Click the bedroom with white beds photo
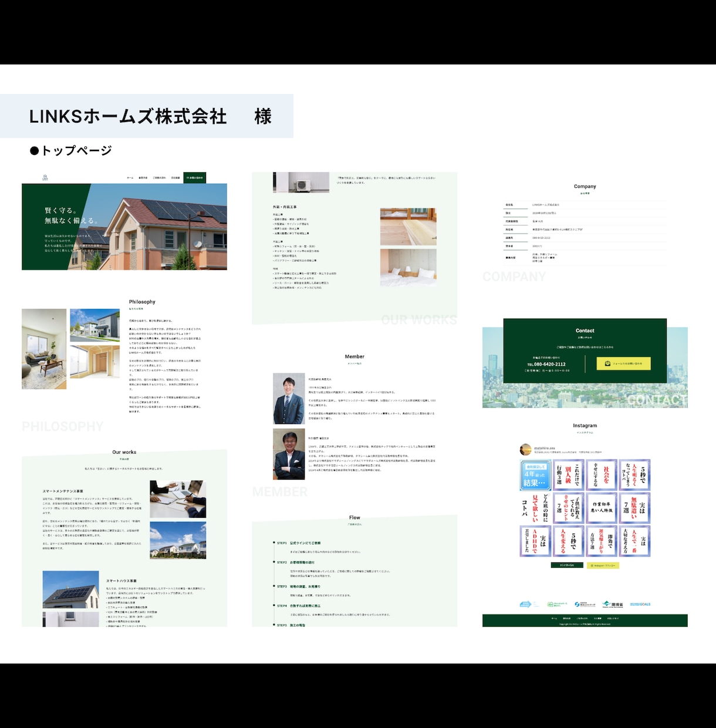The width and height of the screenshot is (716, 728). click(x=408, y=268)
